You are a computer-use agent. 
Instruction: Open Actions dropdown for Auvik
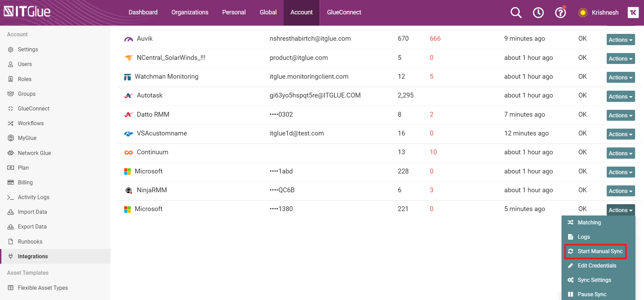point(621,40)
